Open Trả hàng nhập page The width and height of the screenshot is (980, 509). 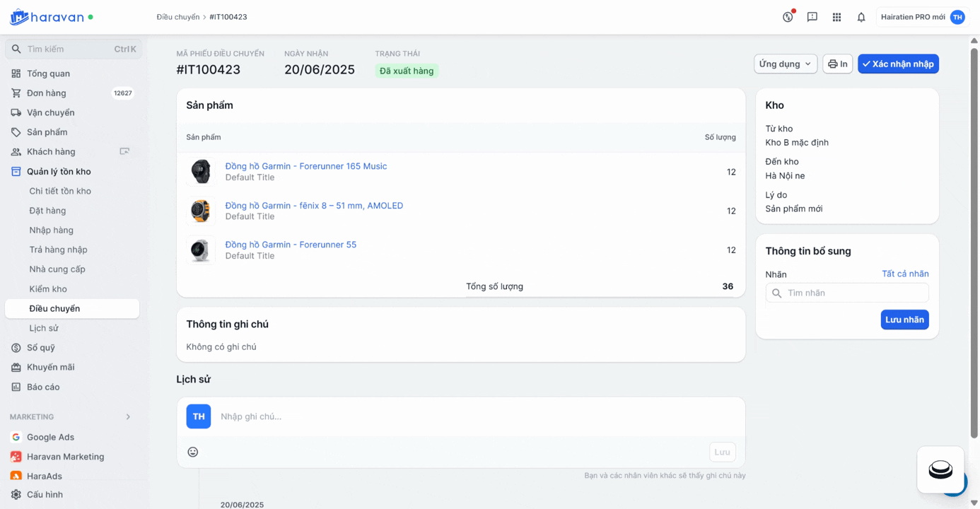coord(59,250)
